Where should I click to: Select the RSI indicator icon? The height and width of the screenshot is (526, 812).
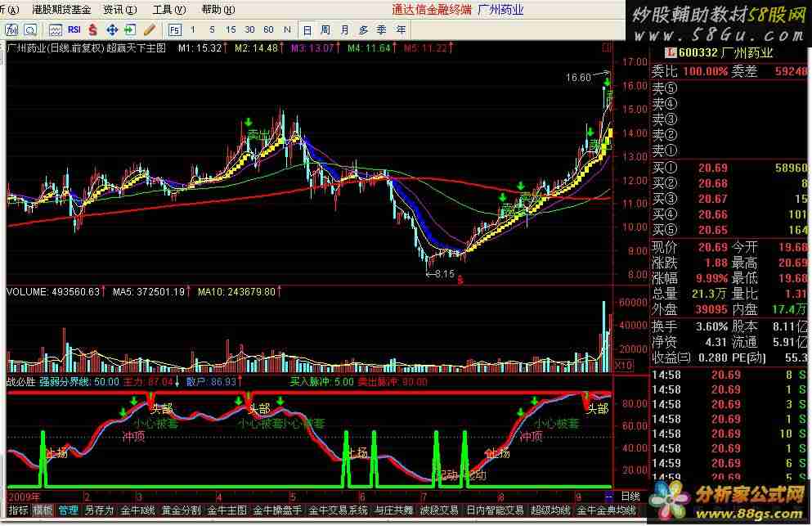[x=74, y=29]
